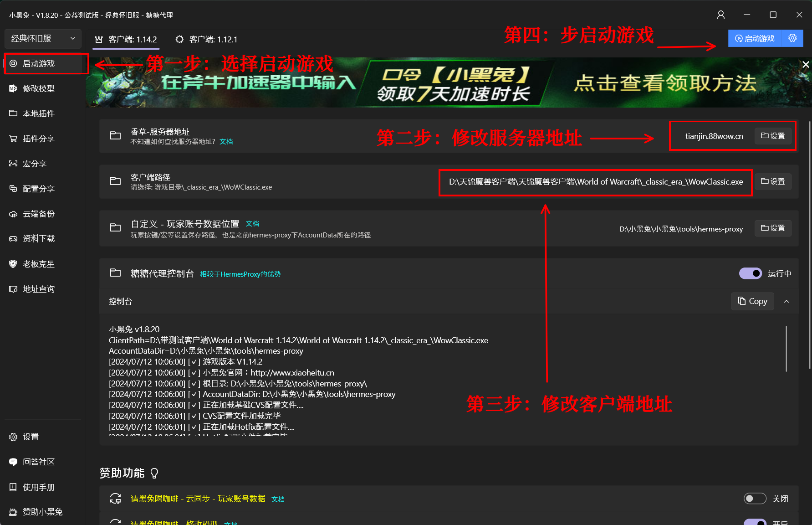
Task: Click 本地插件 folder sidebar icon
Action: pos(13,113)
